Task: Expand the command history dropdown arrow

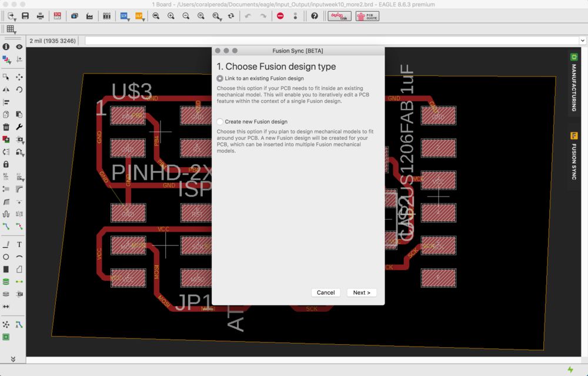Action: pos(583,41)
